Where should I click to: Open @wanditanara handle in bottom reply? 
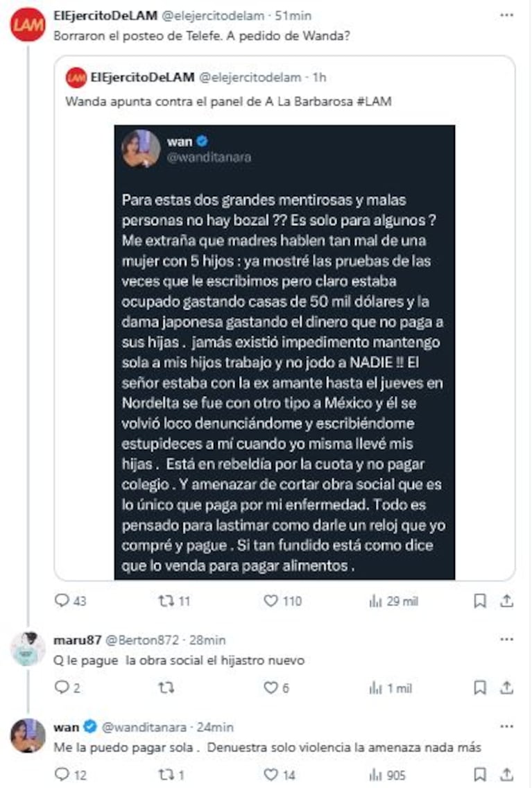click(144, 727)
